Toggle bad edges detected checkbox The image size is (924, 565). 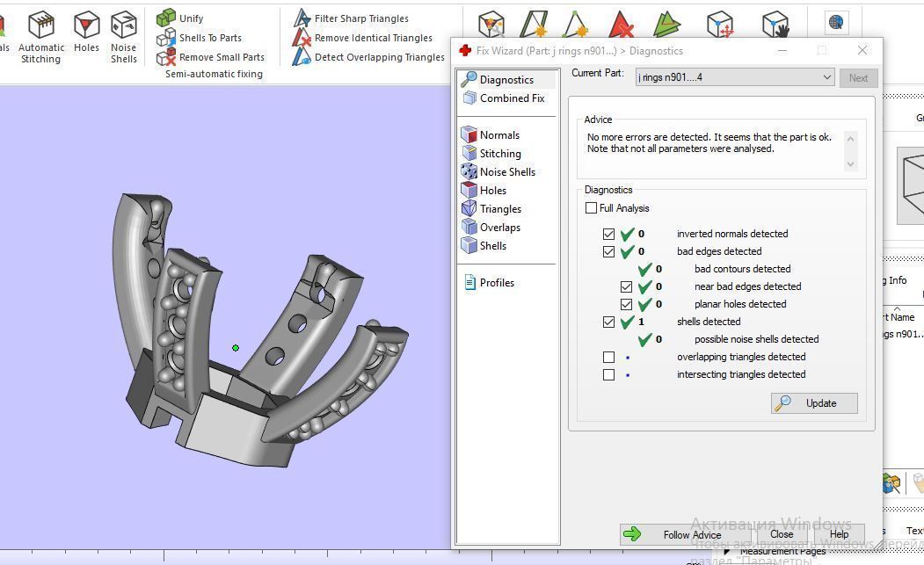[x=608, y=251]
